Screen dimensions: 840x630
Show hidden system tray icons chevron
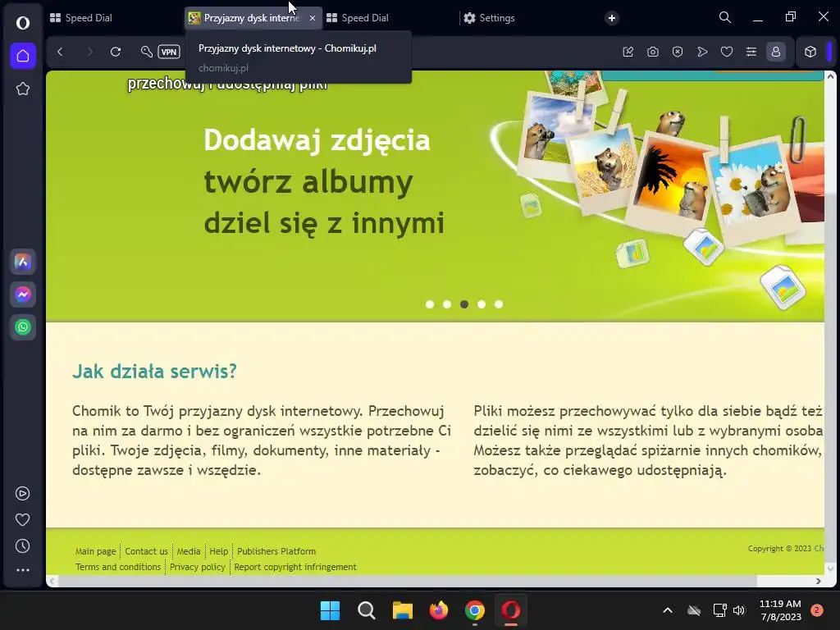(668, 610)
